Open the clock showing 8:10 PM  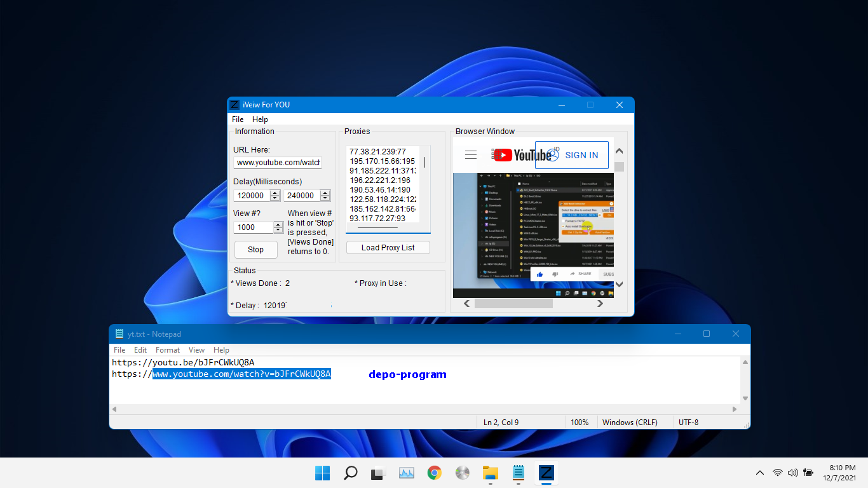[843, 468]
